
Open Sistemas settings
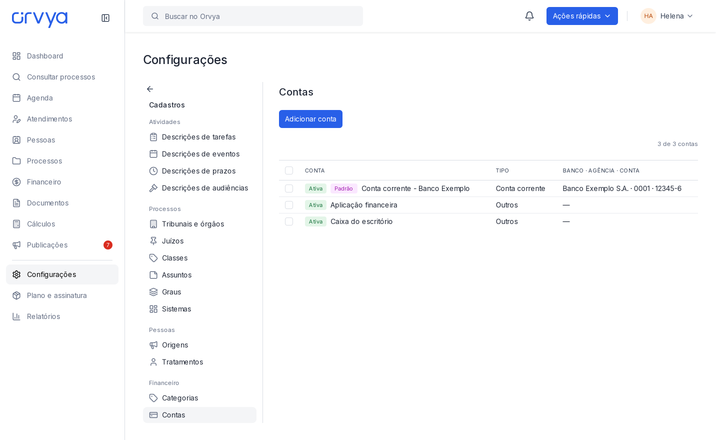199,309
